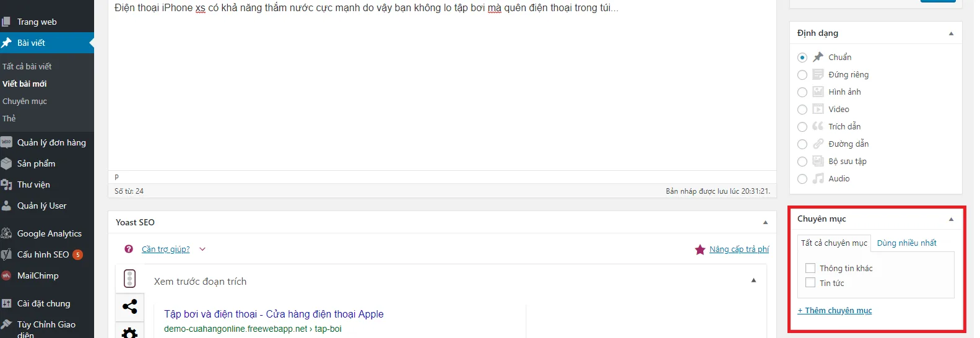
Task: Collapse the Yoast SEO panel
Action: [765, 222]
